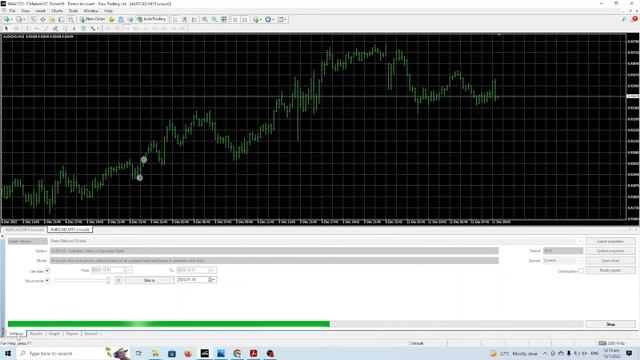Select the Equidistant Channel drawing tool
Screen dimensions: 640x360
point(55,29)
